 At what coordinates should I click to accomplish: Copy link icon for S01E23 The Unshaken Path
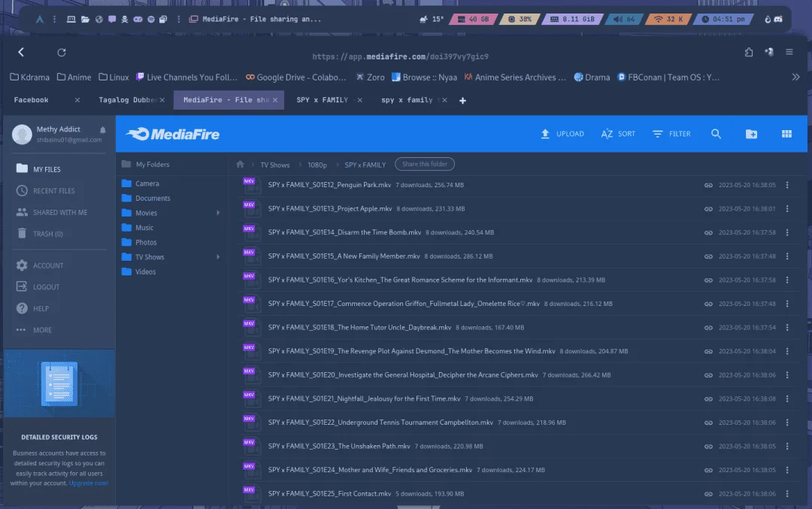[708, 447]
